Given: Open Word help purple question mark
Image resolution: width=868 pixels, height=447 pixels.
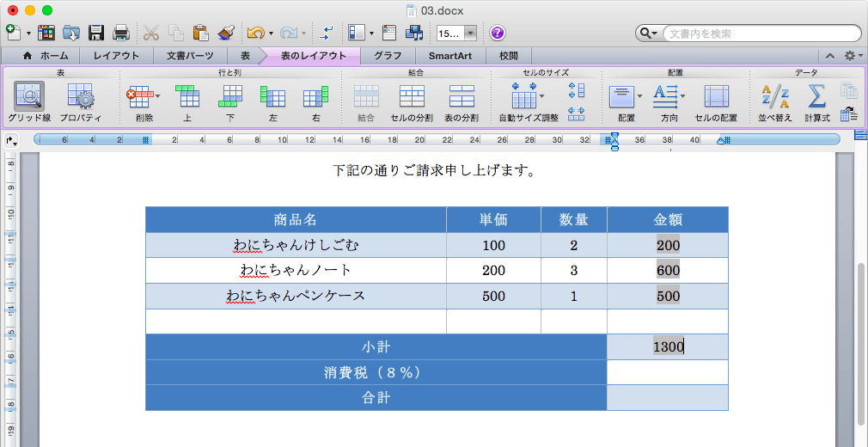Looking at the screenshot, I should (x=497, y=33).
